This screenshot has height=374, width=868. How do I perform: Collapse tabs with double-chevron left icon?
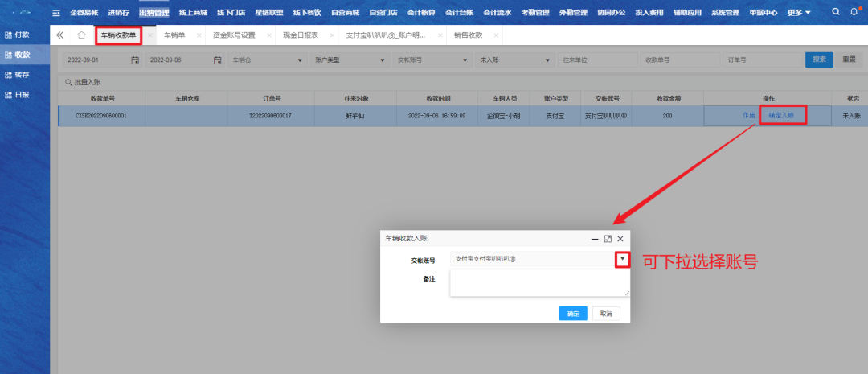tap(60, 35)
